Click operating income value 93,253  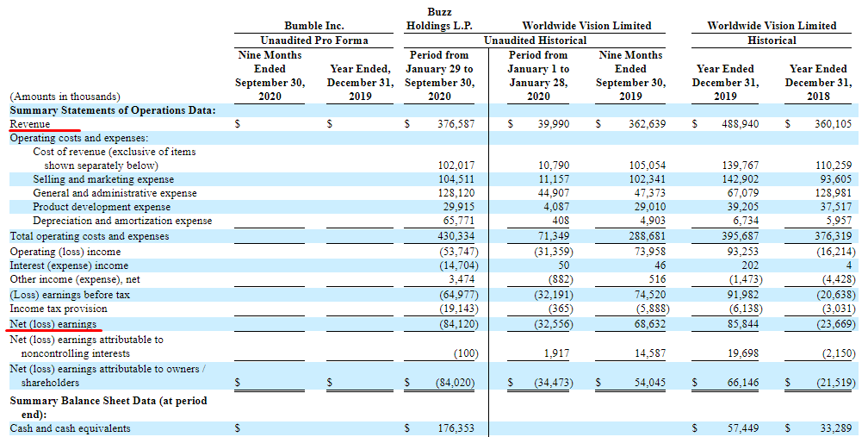[743, 252]
